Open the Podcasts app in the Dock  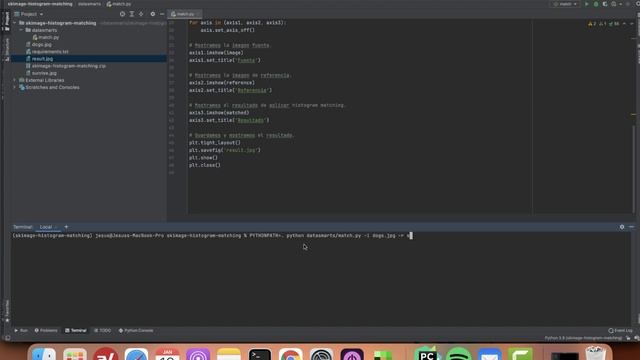pyautogui.click(x=198, y=354)
